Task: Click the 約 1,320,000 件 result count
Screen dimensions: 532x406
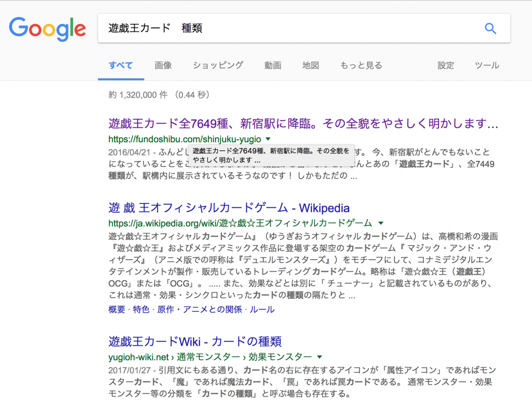Action: (x=138, y=94)
